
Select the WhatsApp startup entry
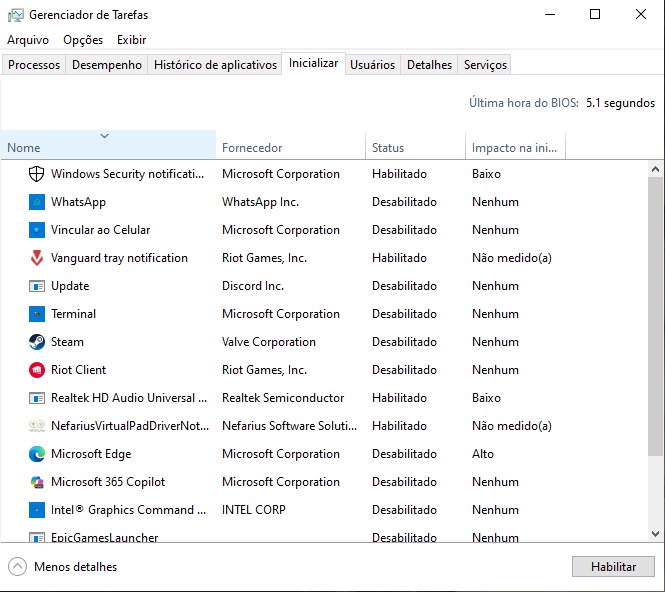click(78, 202)
